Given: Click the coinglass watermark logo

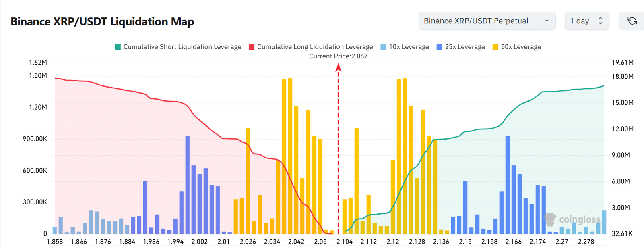Looking at the screenshot, I should click(x=573, y=219).
